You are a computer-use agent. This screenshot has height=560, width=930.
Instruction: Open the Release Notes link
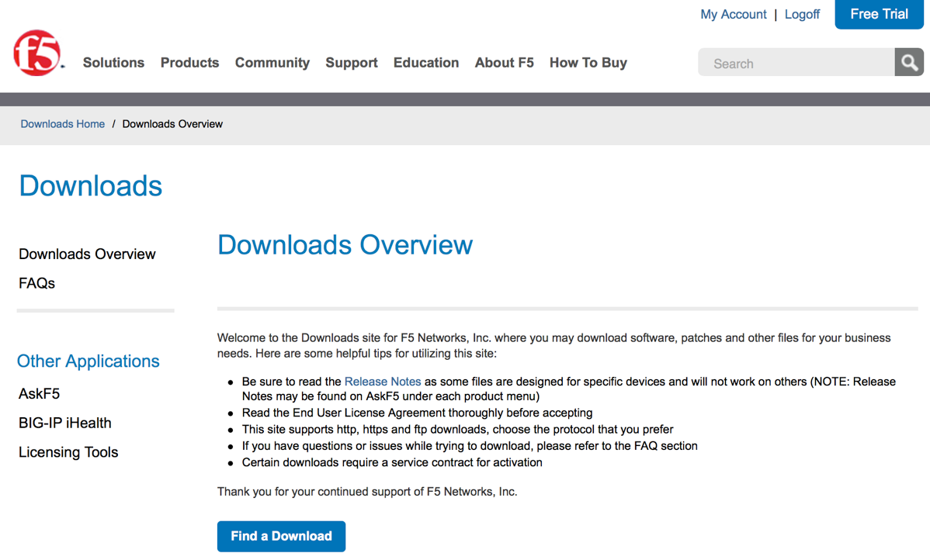(x=383, y=381)
